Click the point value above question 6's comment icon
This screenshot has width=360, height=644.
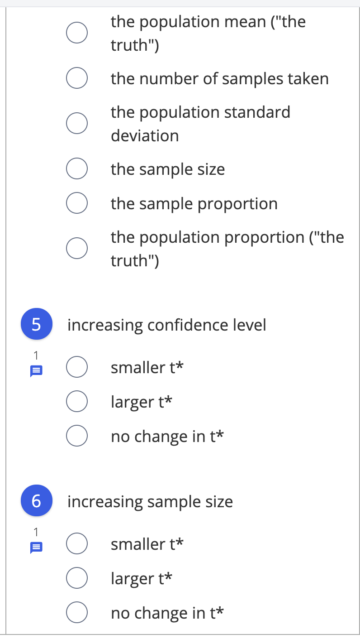[36, 533]
